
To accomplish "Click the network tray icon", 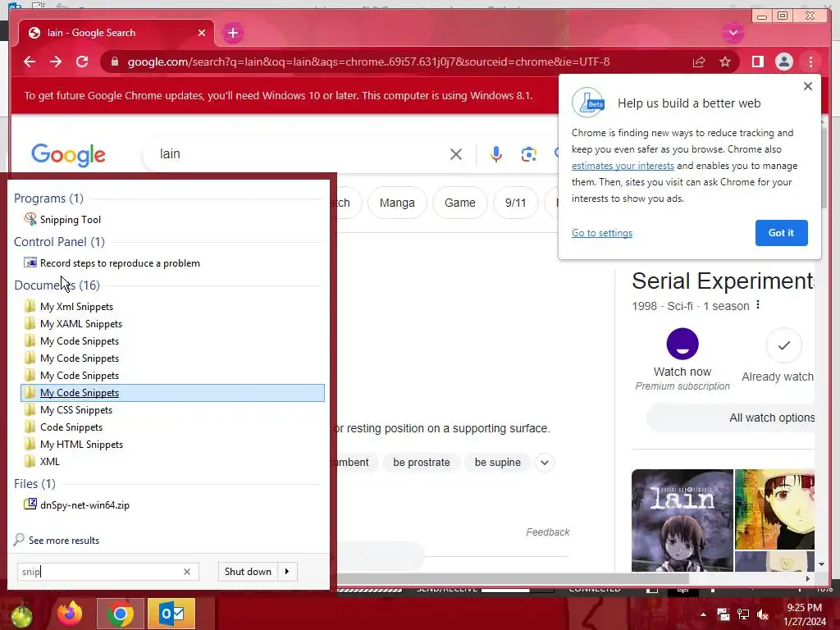I will (743, 615).
